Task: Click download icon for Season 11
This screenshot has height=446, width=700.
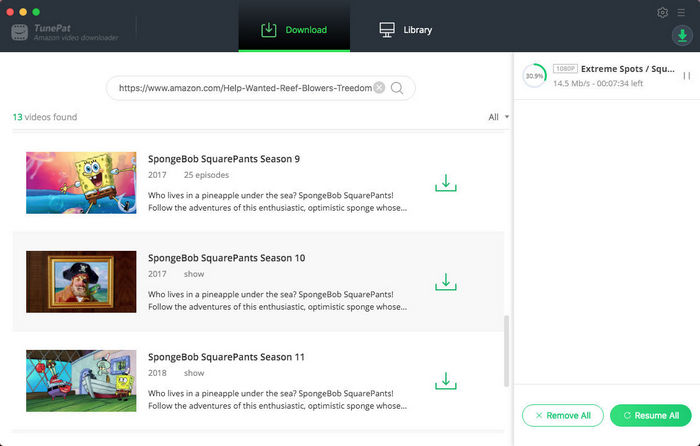Action: (x=446, y=381)
